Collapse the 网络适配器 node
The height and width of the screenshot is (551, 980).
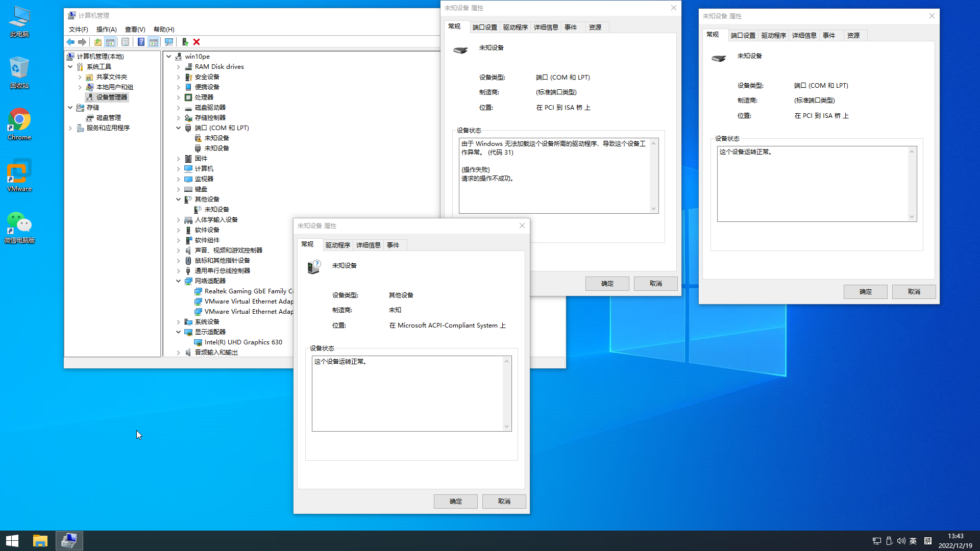(x=178, y=281)
